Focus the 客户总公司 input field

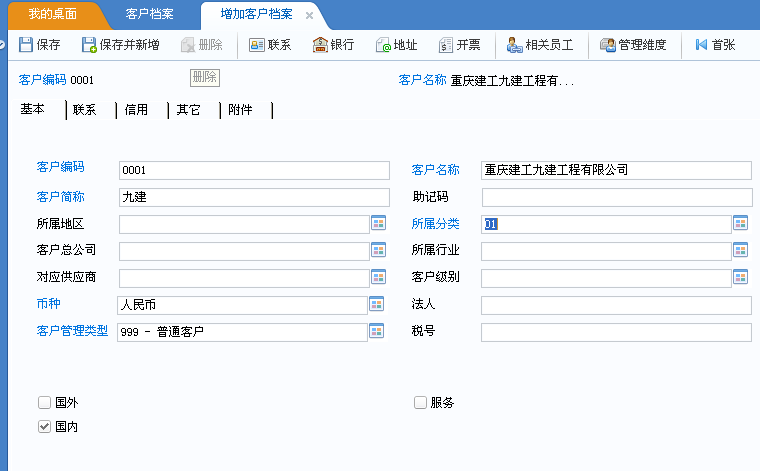[244, 251]
